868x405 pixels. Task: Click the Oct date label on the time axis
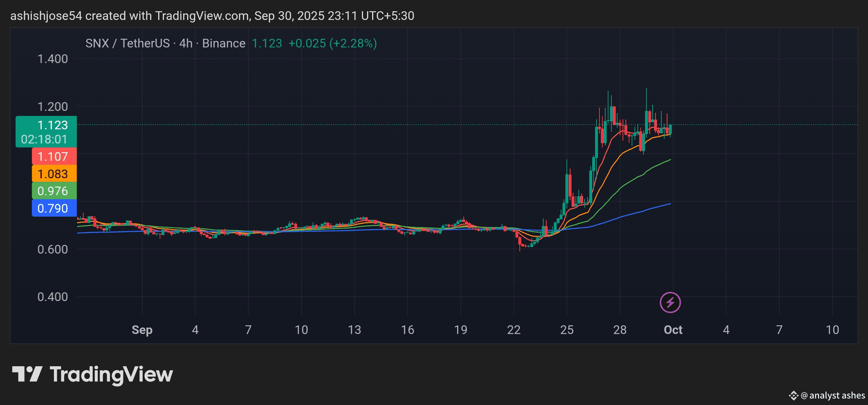[x=673, y=330]
